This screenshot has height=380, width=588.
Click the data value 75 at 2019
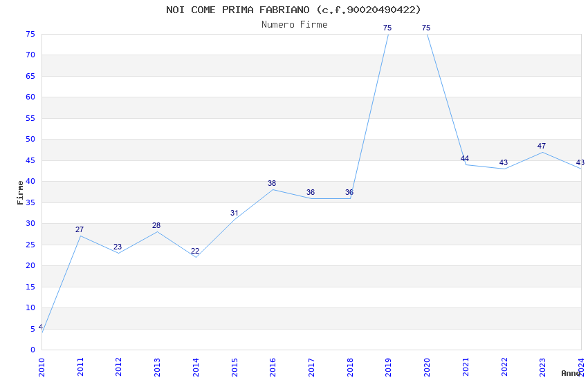point(387,28)
